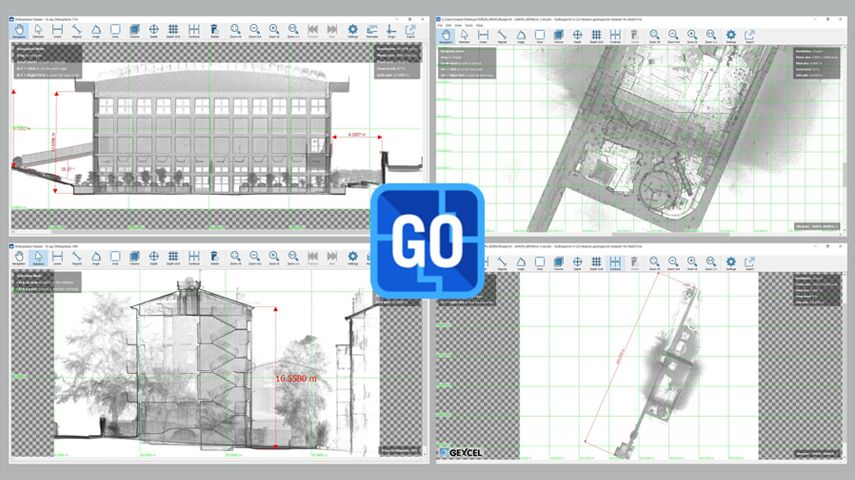Screen dimensions: 855x480
Task: Open Settings gear in top-left window
Action: [x=353, y=31]
